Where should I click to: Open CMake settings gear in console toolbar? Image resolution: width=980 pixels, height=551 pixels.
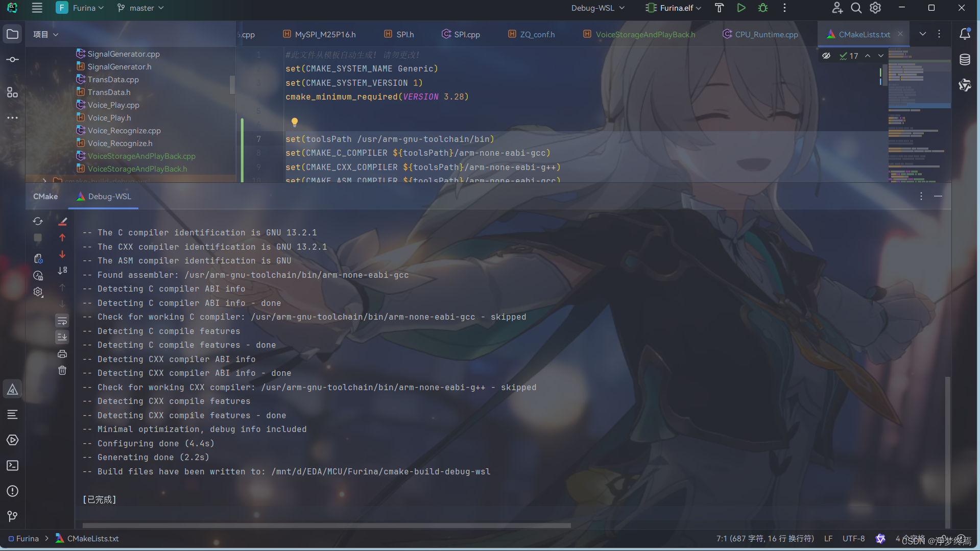38,292
